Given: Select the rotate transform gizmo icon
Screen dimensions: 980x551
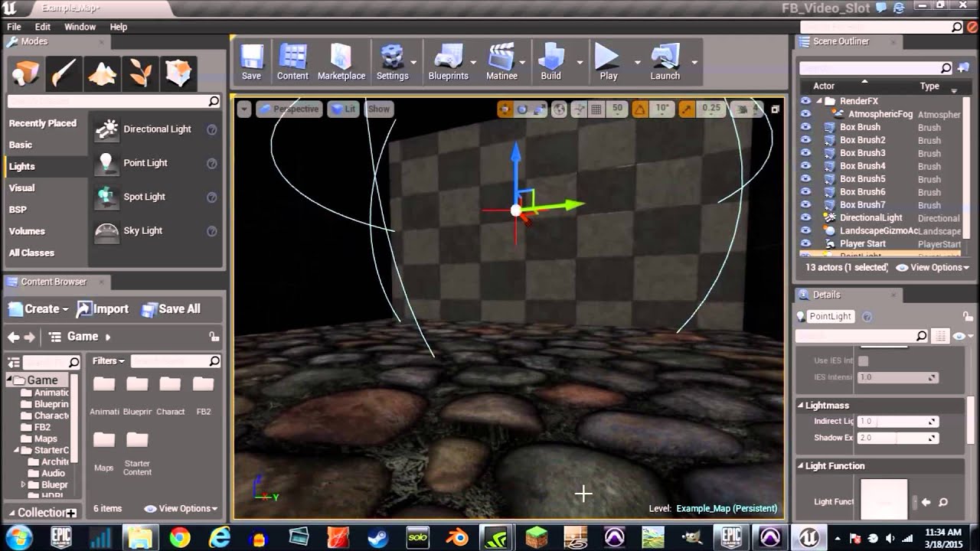Looking at the screenshot, I should coord(522,109).
